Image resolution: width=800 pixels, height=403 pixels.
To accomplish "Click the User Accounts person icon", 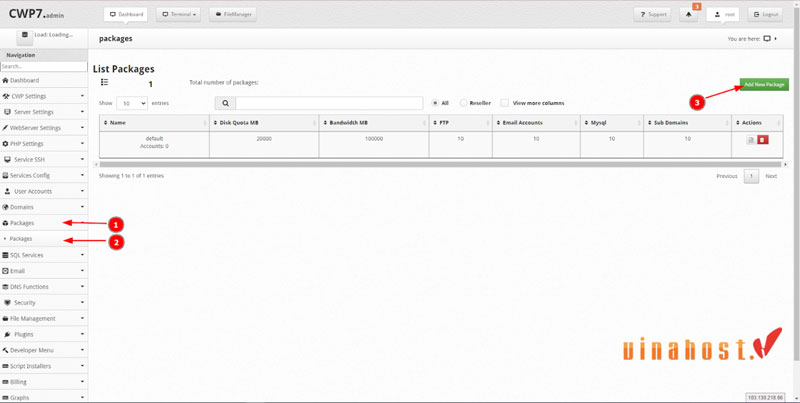I will coord(8,191).
